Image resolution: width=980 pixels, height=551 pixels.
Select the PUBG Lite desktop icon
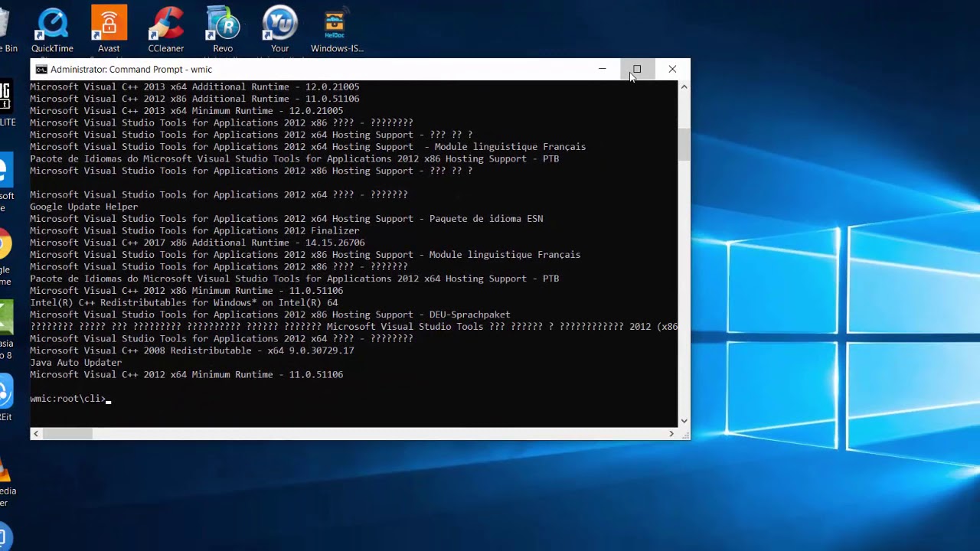(6, 103)
